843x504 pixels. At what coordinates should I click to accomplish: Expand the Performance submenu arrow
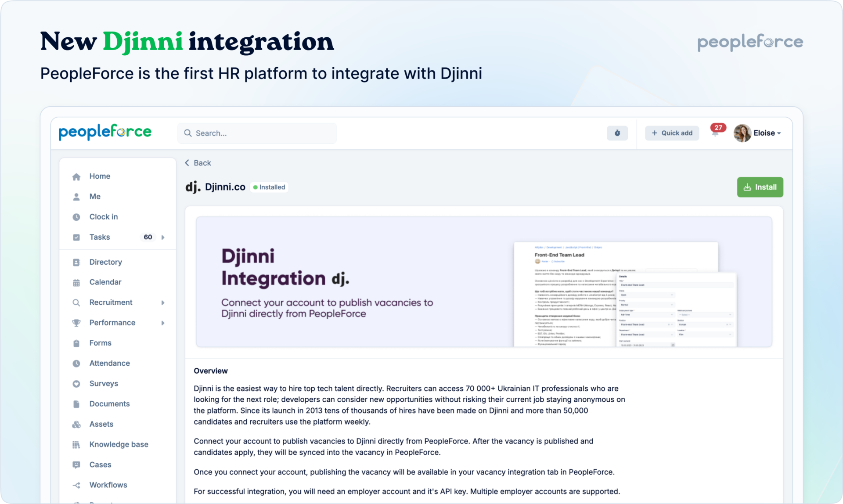coord(163,323)
